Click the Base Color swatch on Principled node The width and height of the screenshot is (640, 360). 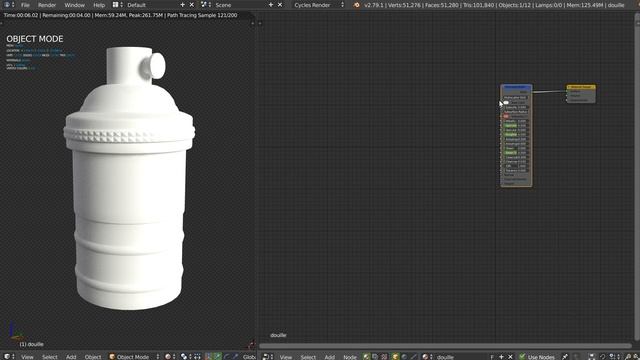[x=506, y=102]
